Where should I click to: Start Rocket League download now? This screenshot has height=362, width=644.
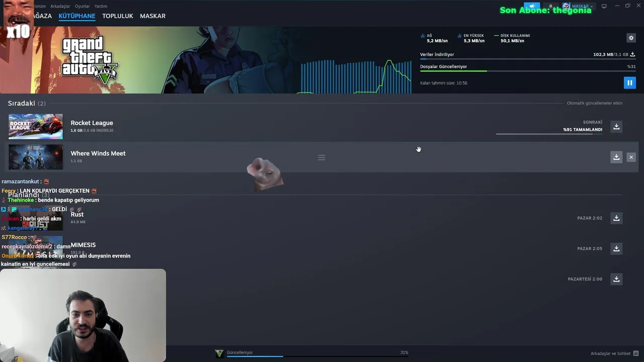point(616,127)
